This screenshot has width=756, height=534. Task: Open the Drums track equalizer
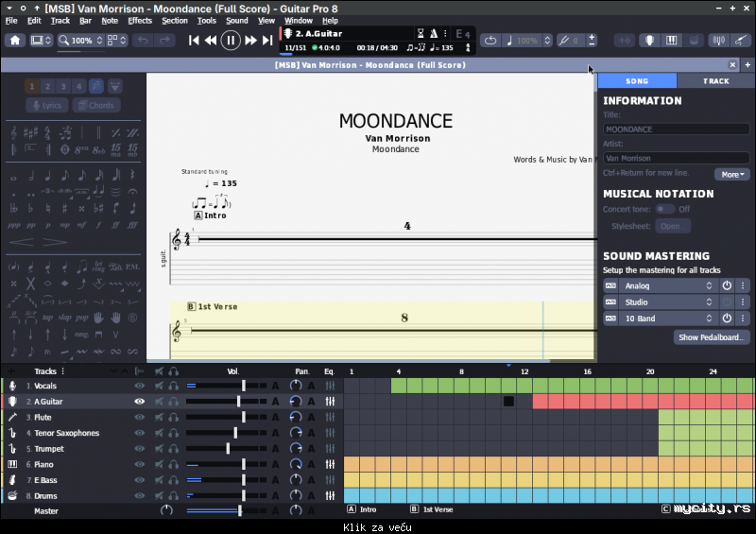point(330,495)
